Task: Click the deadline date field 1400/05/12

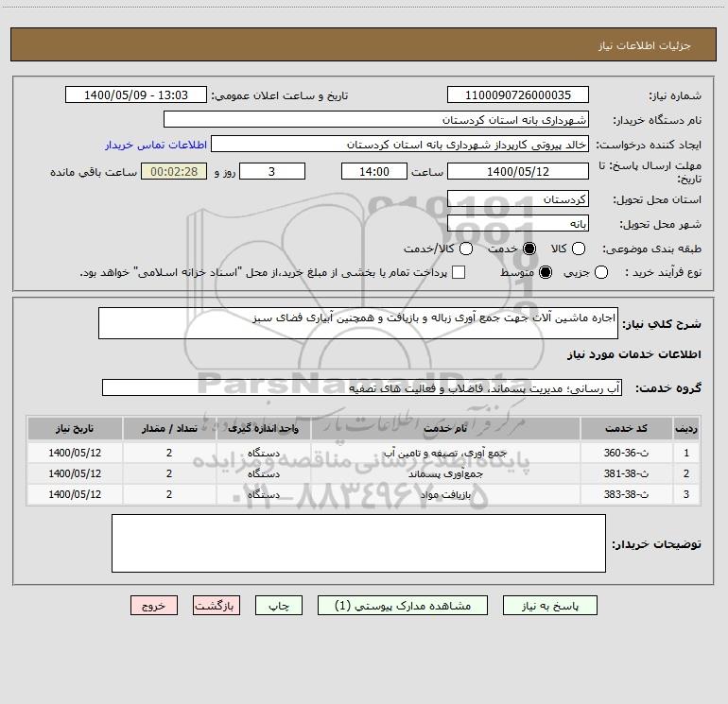Action: 518,171
